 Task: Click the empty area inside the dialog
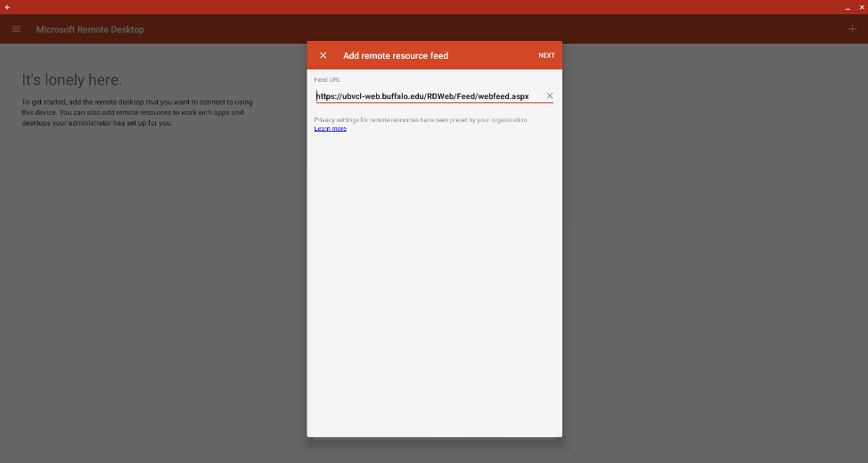434,285
